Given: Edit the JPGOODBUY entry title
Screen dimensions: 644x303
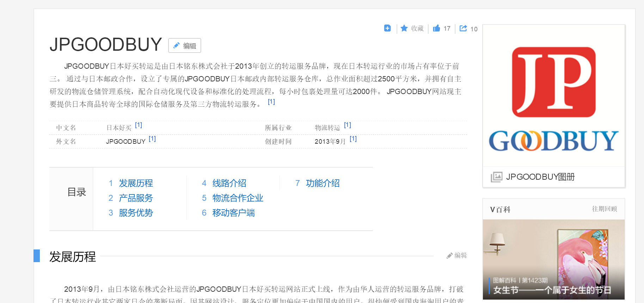Looking at the screenshot, I should click(x=185, y=45).
